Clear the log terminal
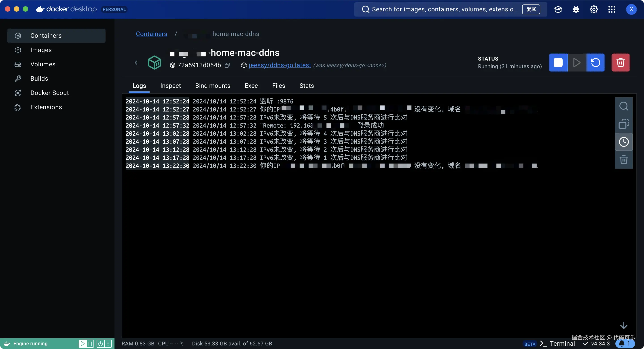The height and width of the screenshot is (349, 644). click(x=623, y=160)
